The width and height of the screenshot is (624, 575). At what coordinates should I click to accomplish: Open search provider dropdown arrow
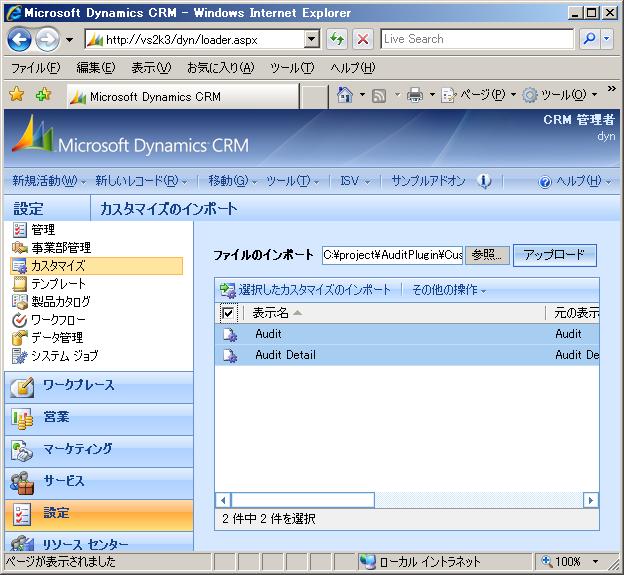(x=607, y=39)
